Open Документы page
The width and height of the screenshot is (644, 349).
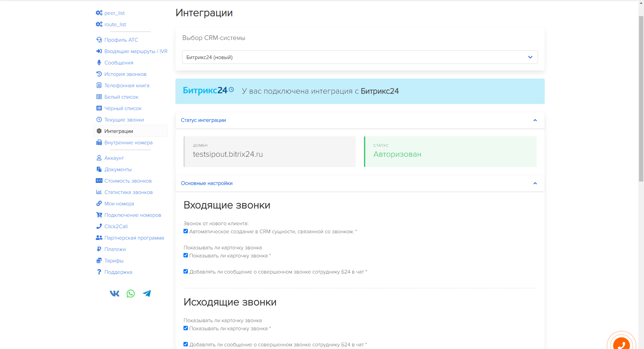118,169
